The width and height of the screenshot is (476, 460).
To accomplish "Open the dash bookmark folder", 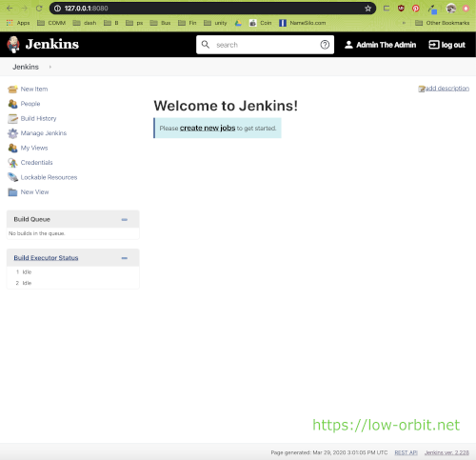I will pyautogui.click(x=85, y=23).
